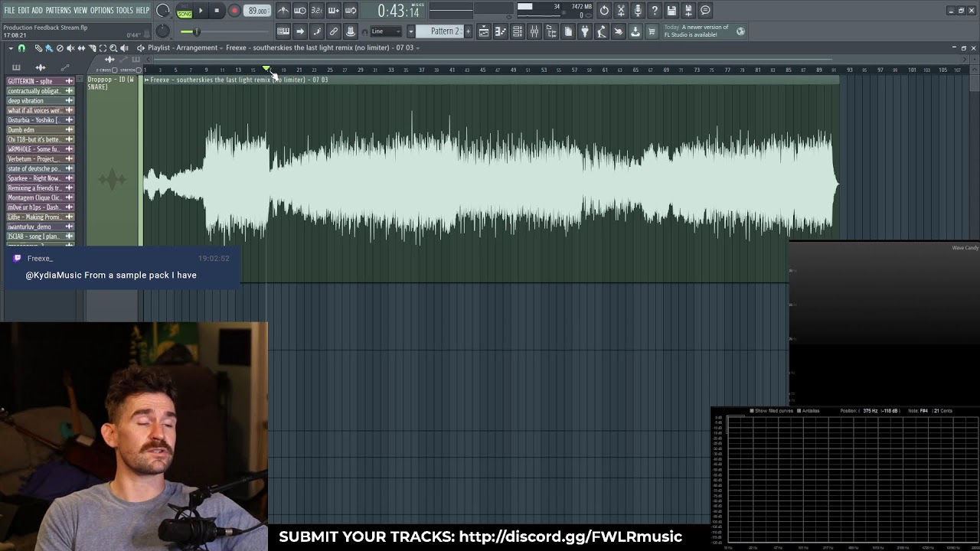The height and width of the screenshot is (551, 980).
Task: Click the tempo field showing 89.000
Action: click(x=258, y=11)
